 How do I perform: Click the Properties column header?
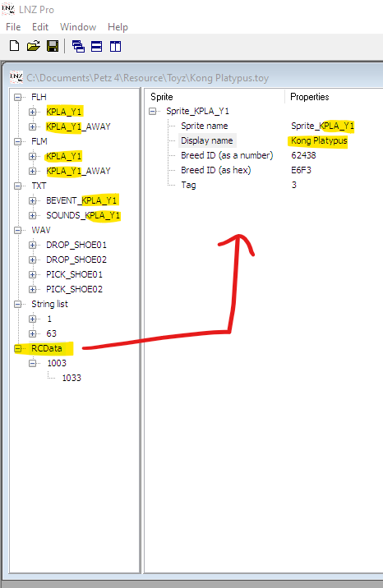[310, 97]
